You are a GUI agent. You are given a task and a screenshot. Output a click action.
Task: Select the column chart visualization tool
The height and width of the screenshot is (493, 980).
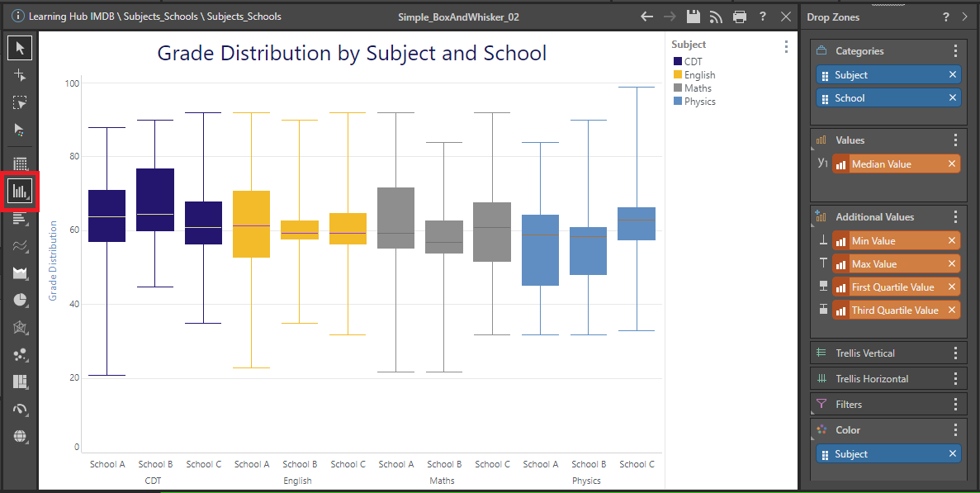20,191
